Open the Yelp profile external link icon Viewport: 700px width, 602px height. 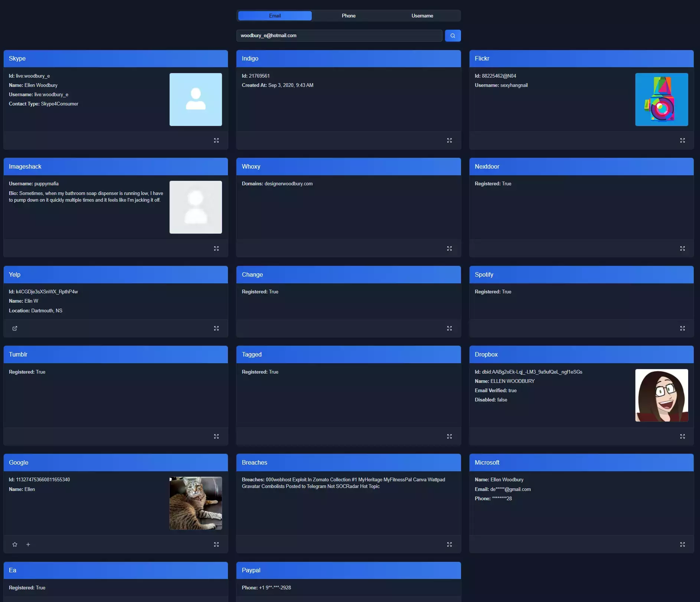[15, 328]
